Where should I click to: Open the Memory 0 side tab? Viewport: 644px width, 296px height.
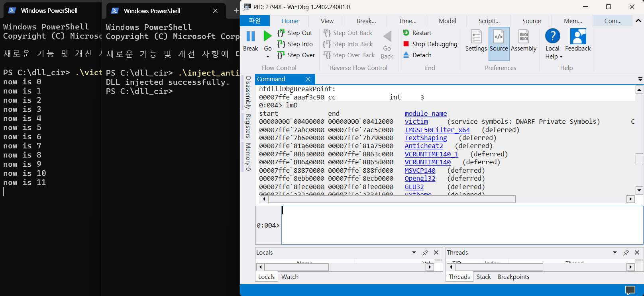pyautogui.click(x=248, y=157)
